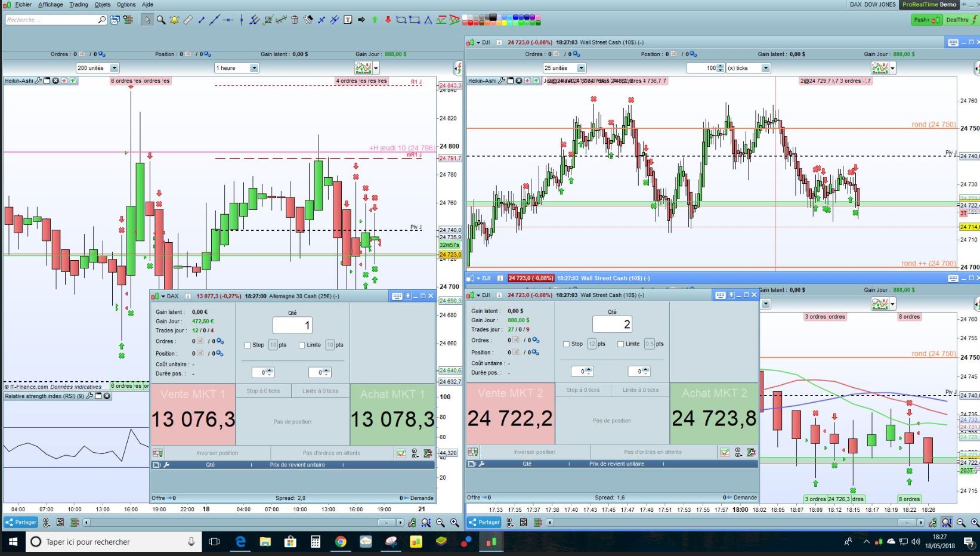The width and height of the screenshot is (980, 556).
Task: Select the red down-arrow marker tool
Action: (x=388, y=20)
